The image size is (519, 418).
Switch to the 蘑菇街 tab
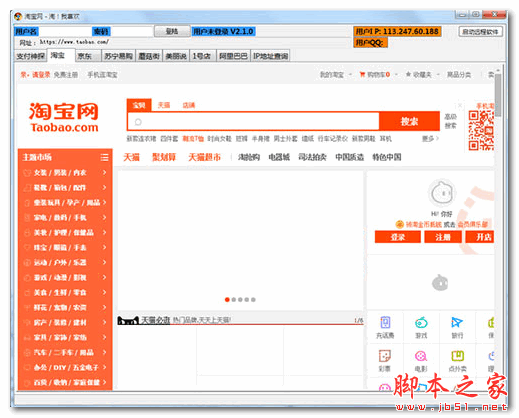click(149, 56)
